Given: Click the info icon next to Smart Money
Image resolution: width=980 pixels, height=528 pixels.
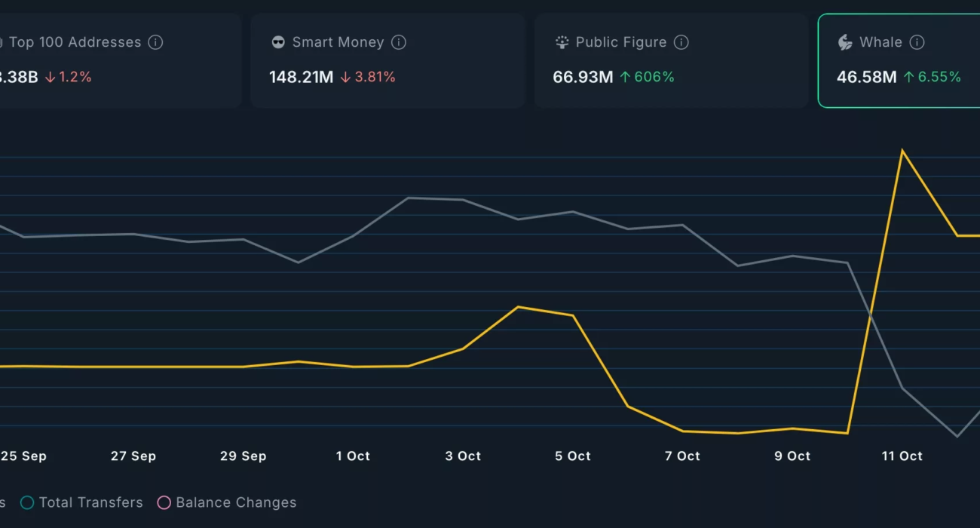Looking at the screenshot, I should click(x=399, y=42).
